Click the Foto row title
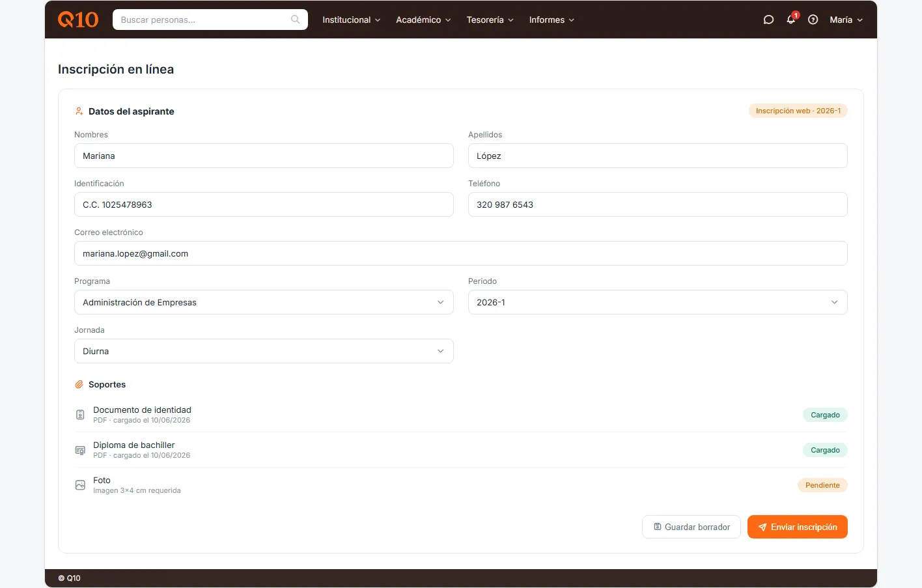 point(102,480)
